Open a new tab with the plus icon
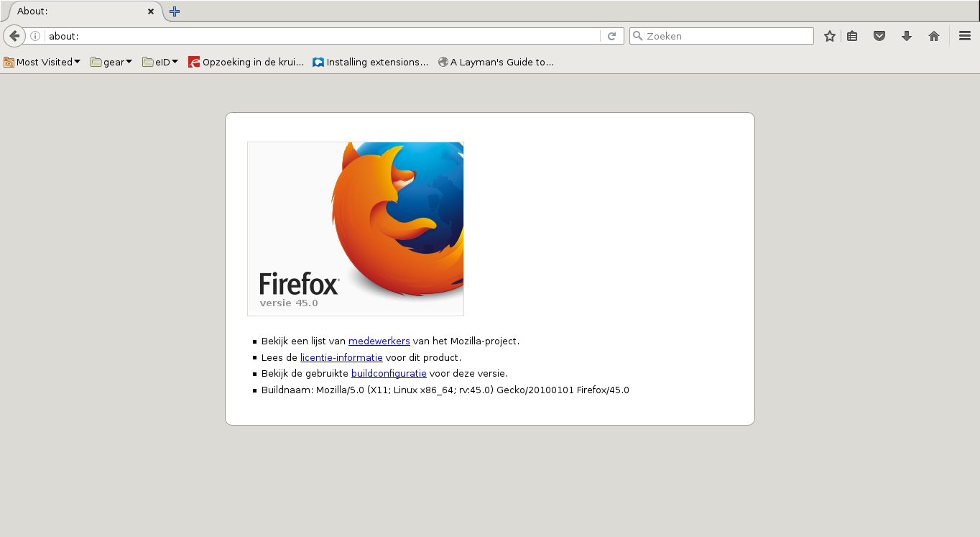The width and height of the screenshot is (980, 537). (x=175, y=12)
